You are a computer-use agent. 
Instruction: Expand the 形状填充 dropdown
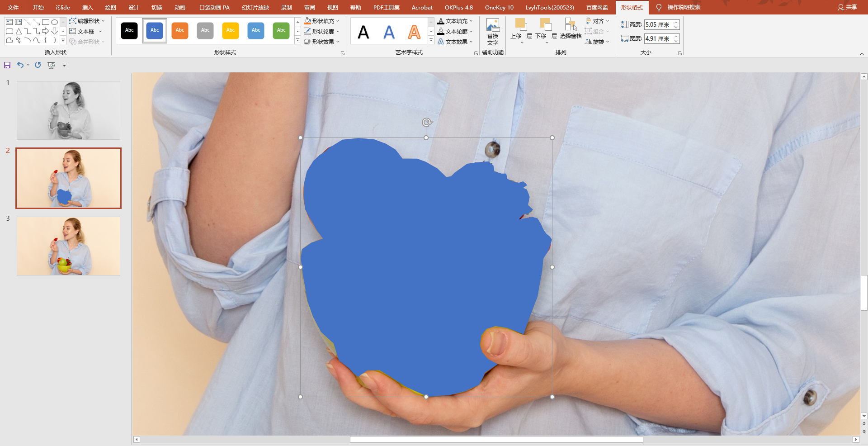(x=321, y=21)
